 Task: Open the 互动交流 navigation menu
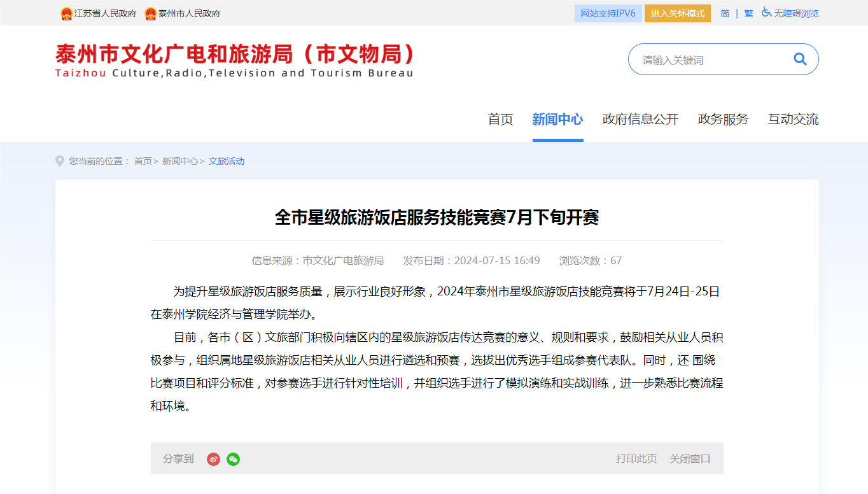click(x=793, y=119)
